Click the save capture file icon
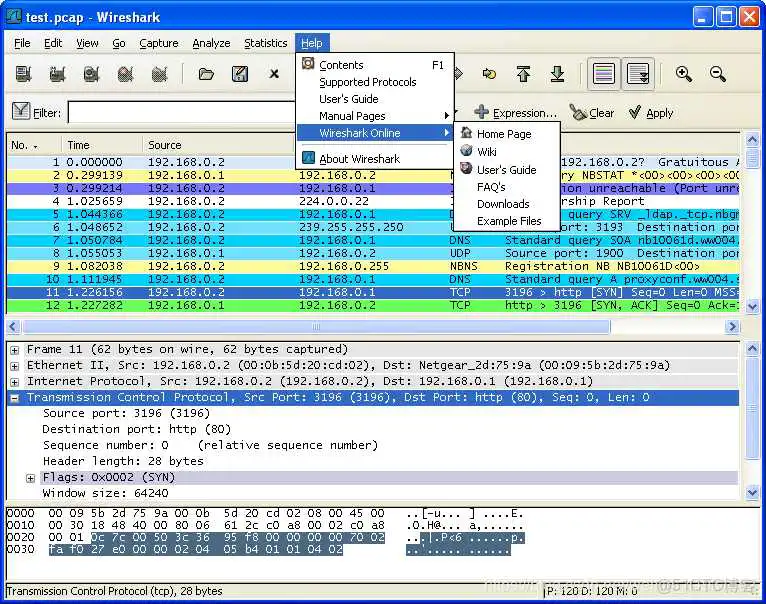766x604 pixels. (x=240, y=74)
